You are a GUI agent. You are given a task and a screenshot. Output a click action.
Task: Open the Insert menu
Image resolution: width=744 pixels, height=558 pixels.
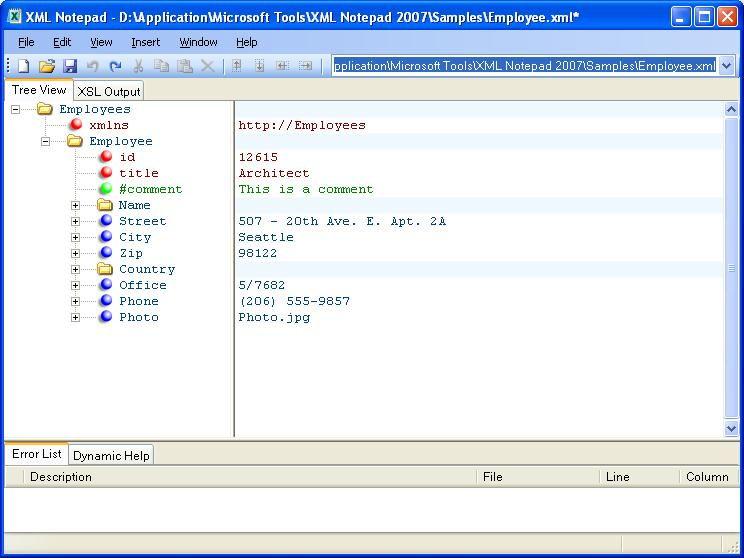pyautogui.click(x=146, y=42)
